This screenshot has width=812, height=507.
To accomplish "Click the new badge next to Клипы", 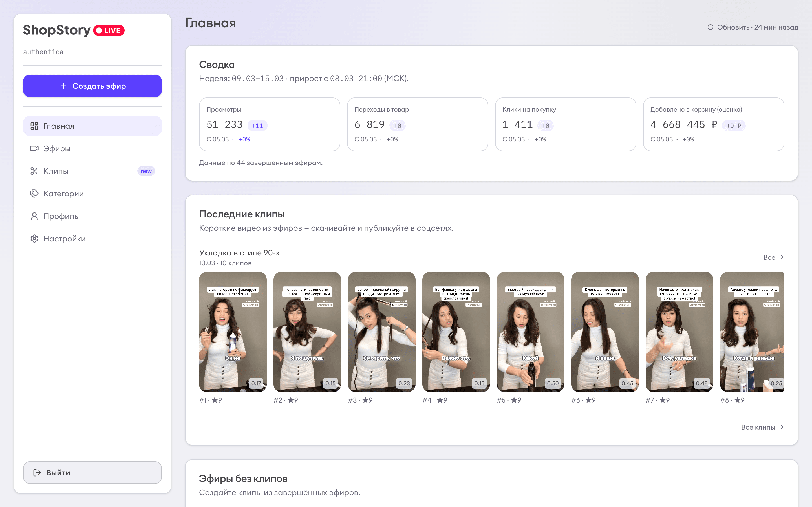I will tap(146, 171).
